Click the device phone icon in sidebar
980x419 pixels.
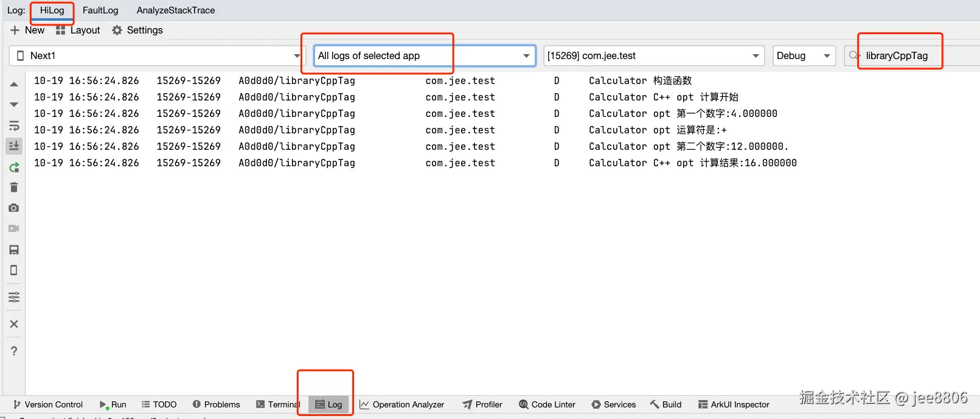click(x=14, y=270)
